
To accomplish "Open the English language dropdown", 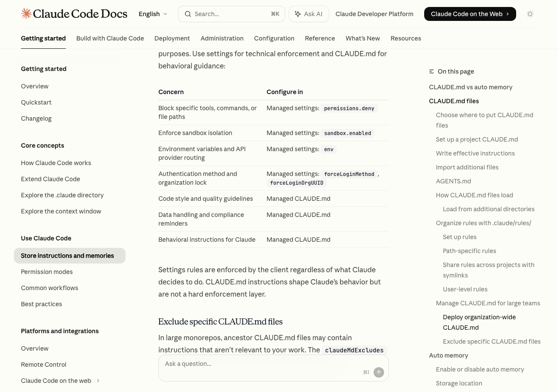I will click(152, 14).
